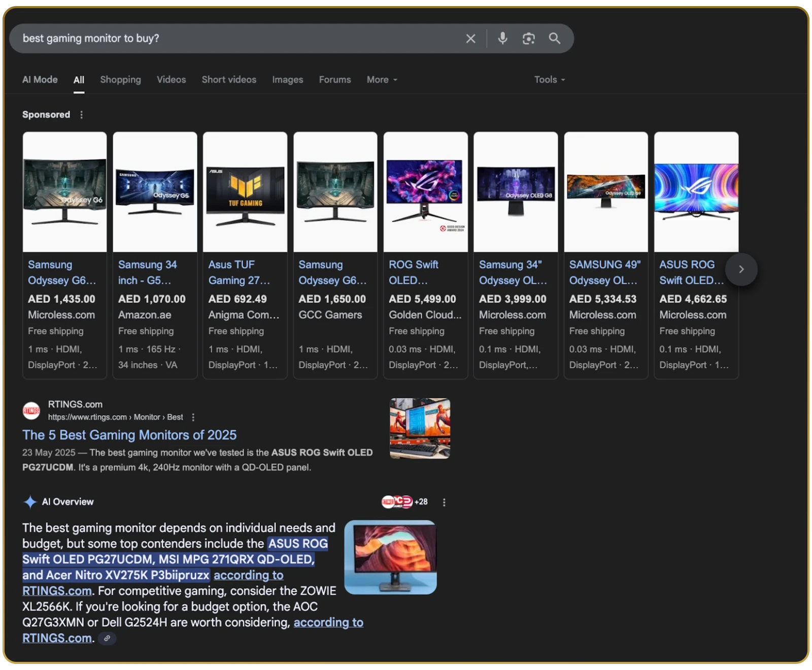The height and width of the screenshot is (670, 812).
Task: Advance the sponsored carousel with the right arrow
Action: pos(741,269)
